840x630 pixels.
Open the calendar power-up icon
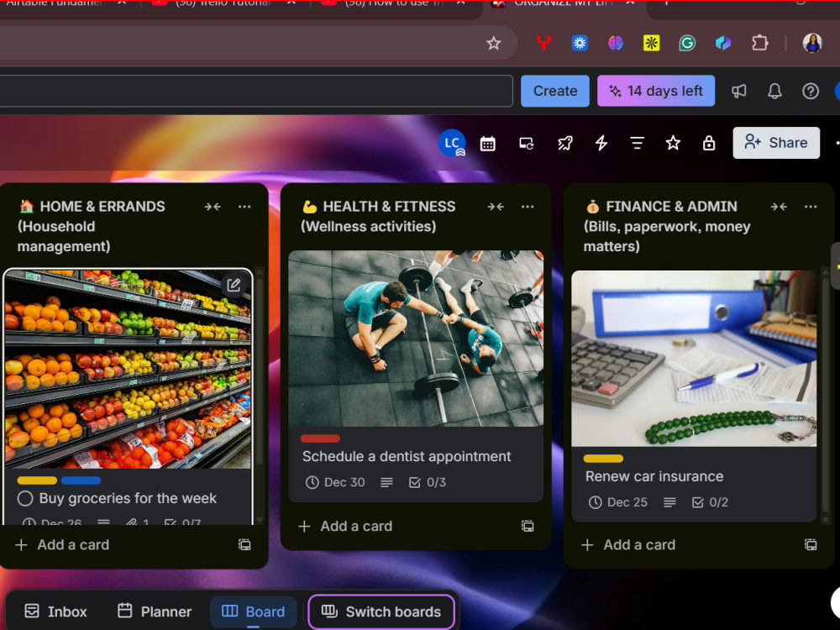pos(487,143)
